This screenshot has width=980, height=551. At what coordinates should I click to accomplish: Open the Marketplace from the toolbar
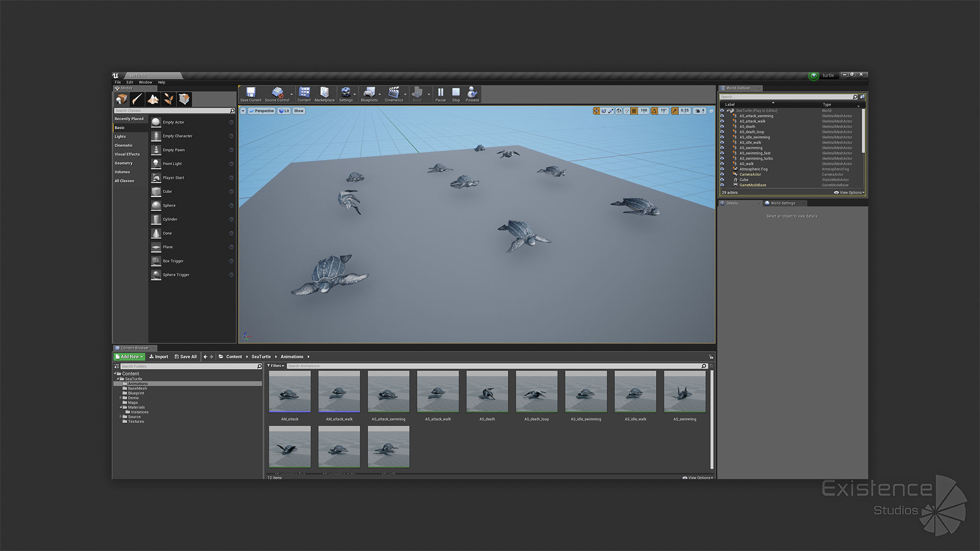pyautogui.click(x=324, y=93)
